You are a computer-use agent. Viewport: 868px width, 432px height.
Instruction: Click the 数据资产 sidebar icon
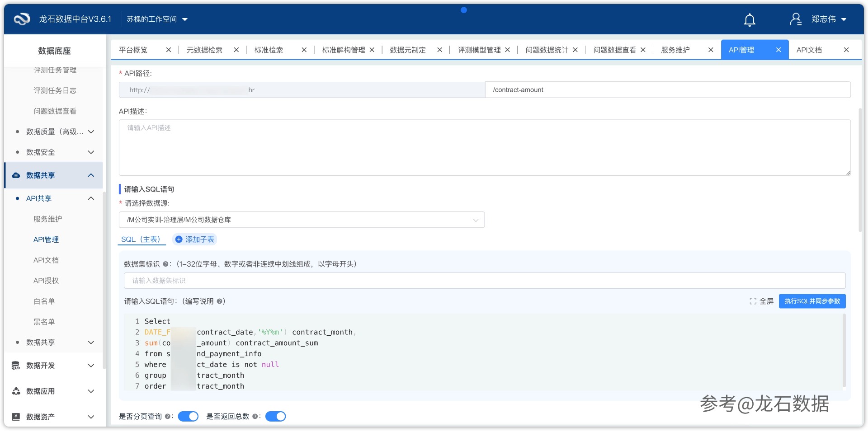(16, 417)
